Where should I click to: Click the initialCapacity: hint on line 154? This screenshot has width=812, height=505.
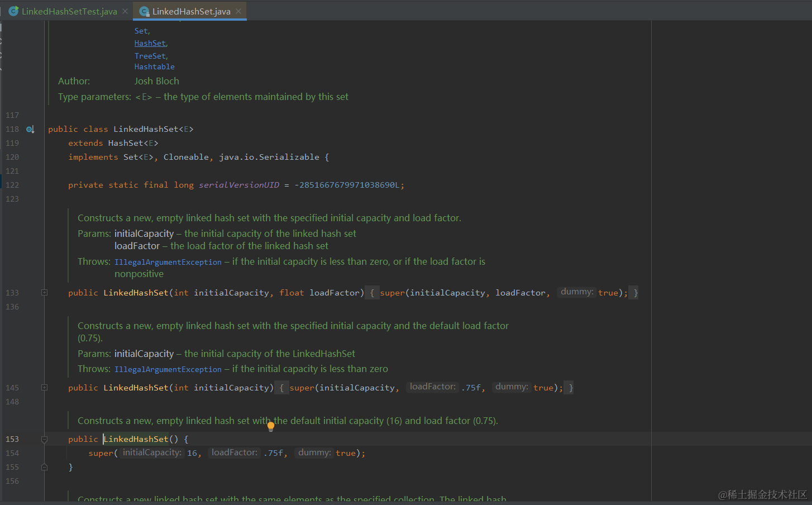click(x=152, y=452)
